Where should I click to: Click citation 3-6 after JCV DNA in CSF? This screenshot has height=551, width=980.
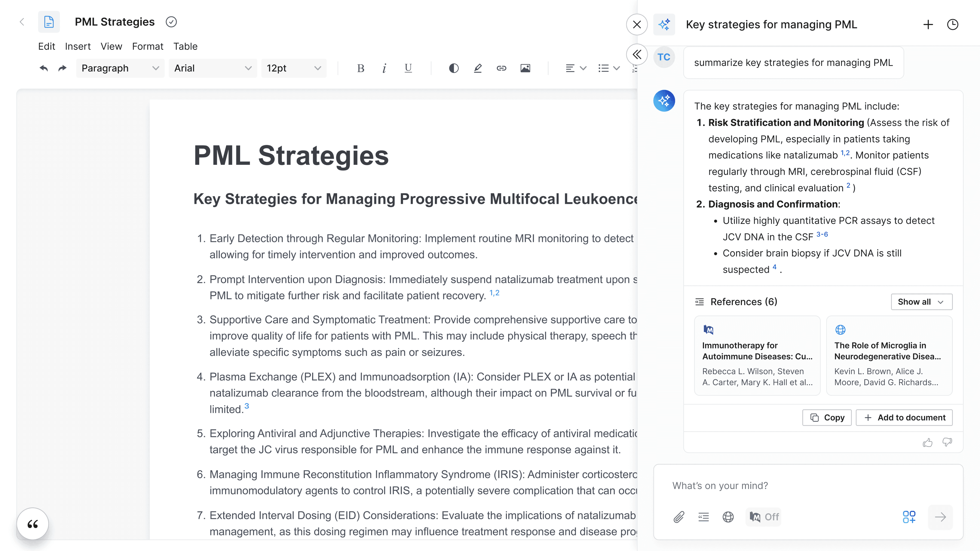pyautogui.click(x=822, y=235)
